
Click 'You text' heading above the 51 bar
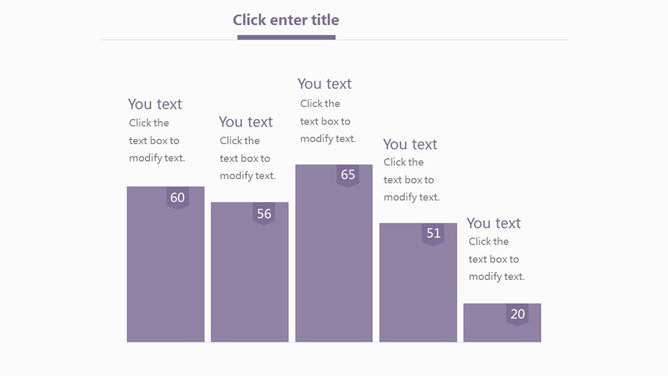coord(410,144)
